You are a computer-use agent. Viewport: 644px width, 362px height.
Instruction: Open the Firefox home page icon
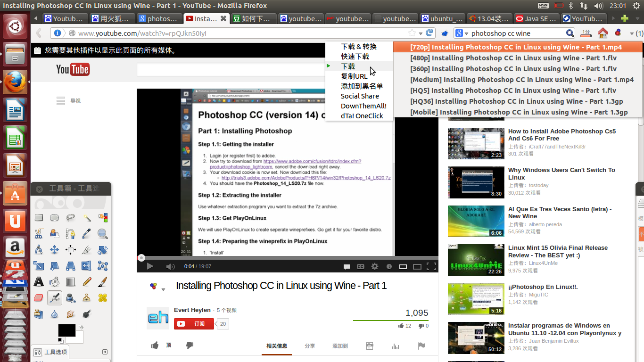tap(603, 33)
